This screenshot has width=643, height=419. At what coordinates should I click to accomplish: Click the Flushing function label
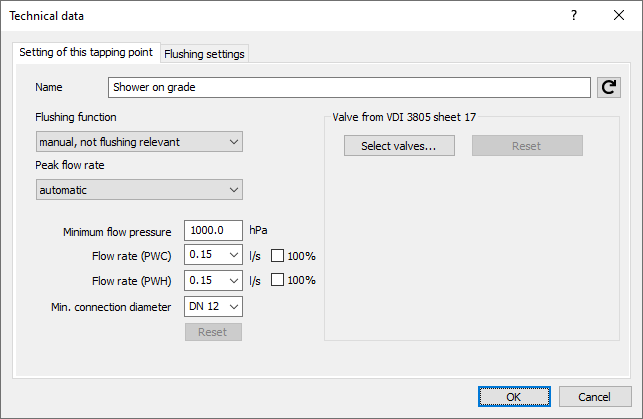(76, 117)
